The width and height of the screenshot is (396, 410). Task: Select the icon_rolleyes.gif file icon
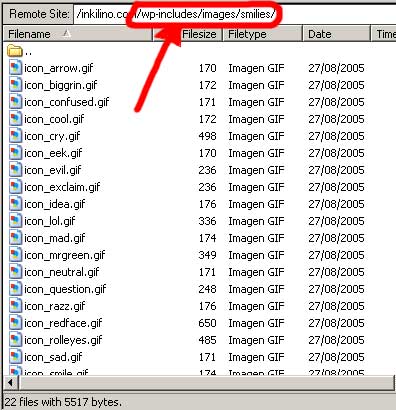coord(15,340)
